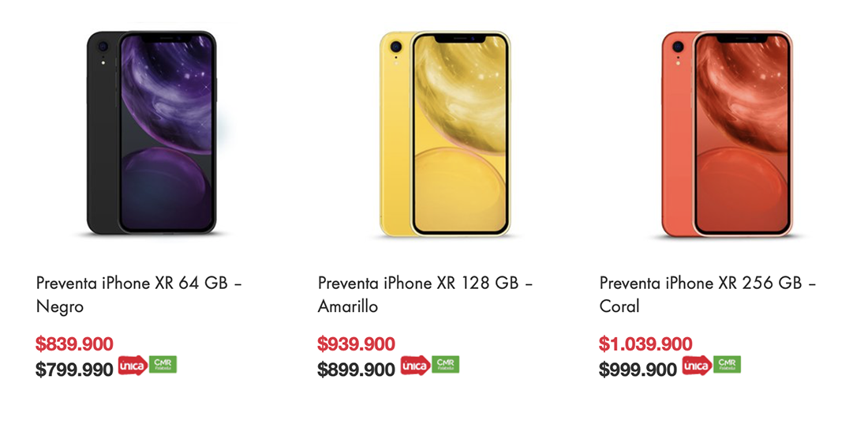This screenshot has height=439, width=868.
Task: Click the Unica badge under the Negro phone
Action: [x=133, y=366]
